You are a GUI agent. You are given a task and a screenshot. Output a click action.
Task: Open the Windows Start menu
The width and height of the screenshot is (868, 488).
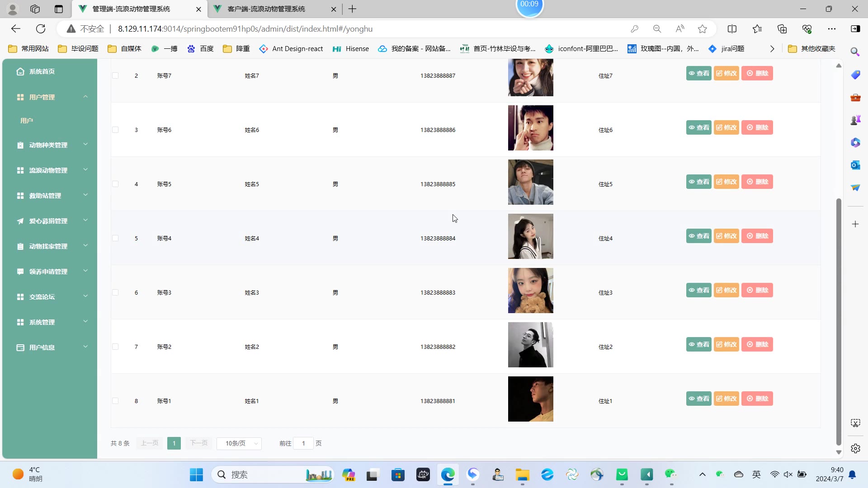196,474
